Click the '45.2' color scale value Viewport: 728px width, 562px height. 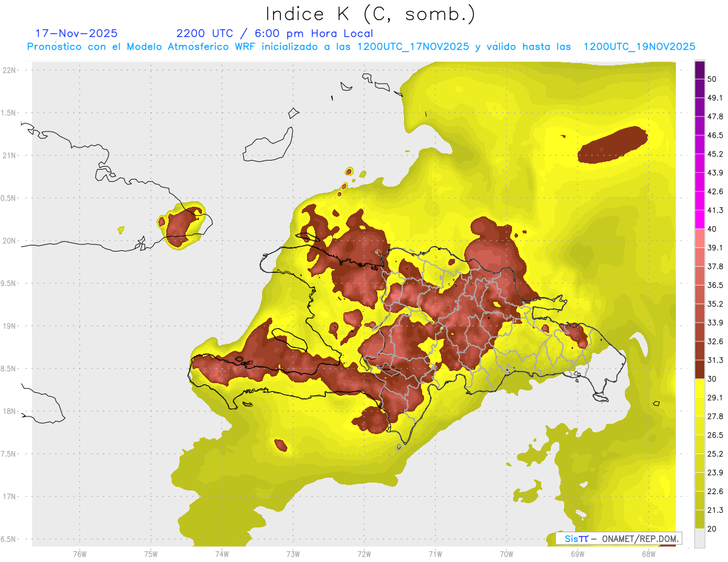coord(715,154)
